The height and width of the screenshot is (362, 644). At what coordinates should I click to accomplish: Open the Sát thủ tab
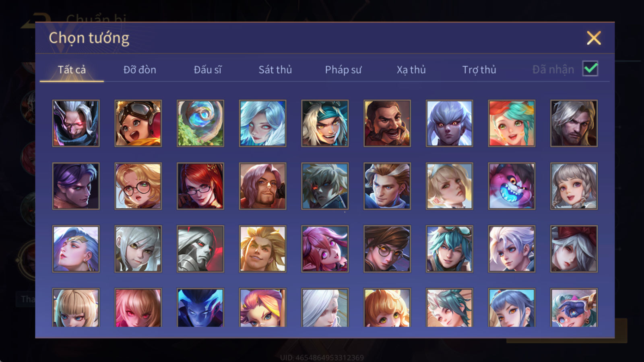click(x=275, y=70)
